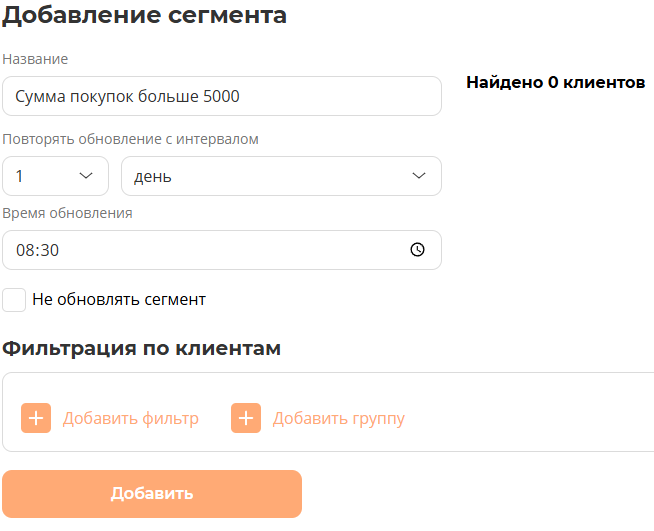The width and height of the screenshot is (654, 531).
Task: Click the Время обновления field label
Action: (x=67, y=213)
